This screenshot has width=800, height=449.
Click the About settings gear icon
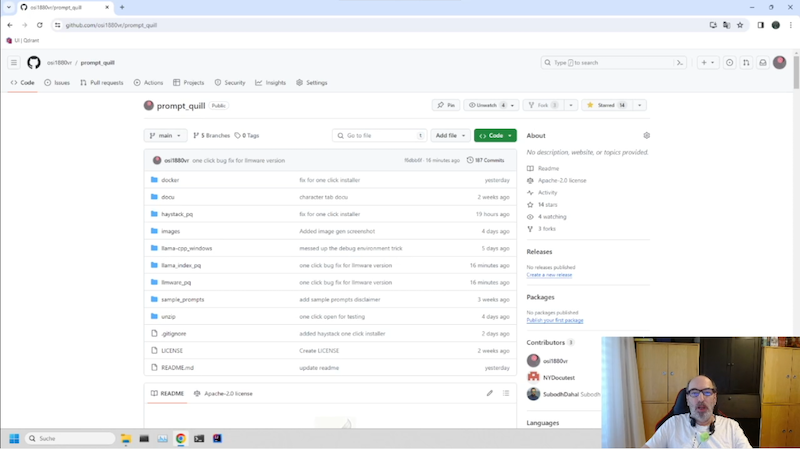pyautogui.click(x=646, y=135)
